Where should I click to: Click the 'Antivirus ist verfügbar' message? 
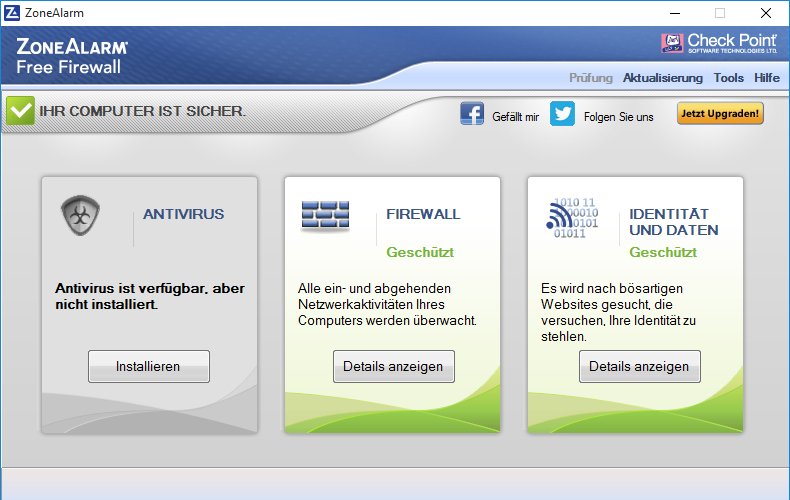click(150, 296)
